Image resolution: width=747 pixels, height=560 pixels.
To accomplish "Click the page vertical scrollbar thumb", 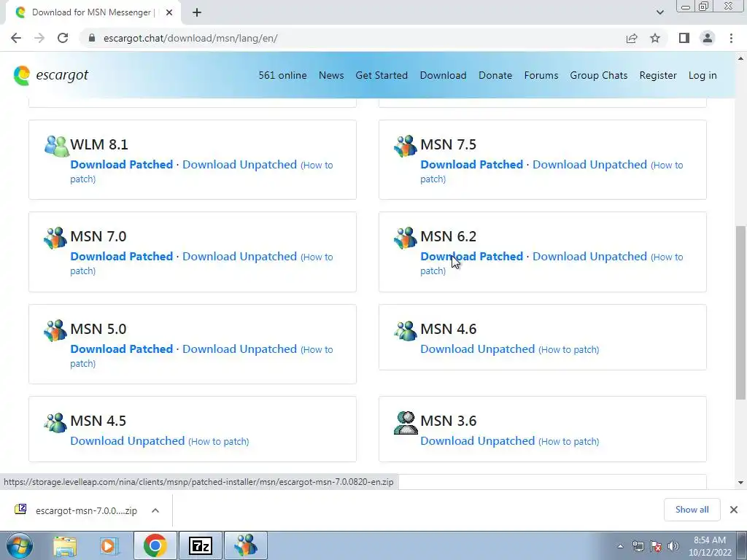I will [740, 312].
